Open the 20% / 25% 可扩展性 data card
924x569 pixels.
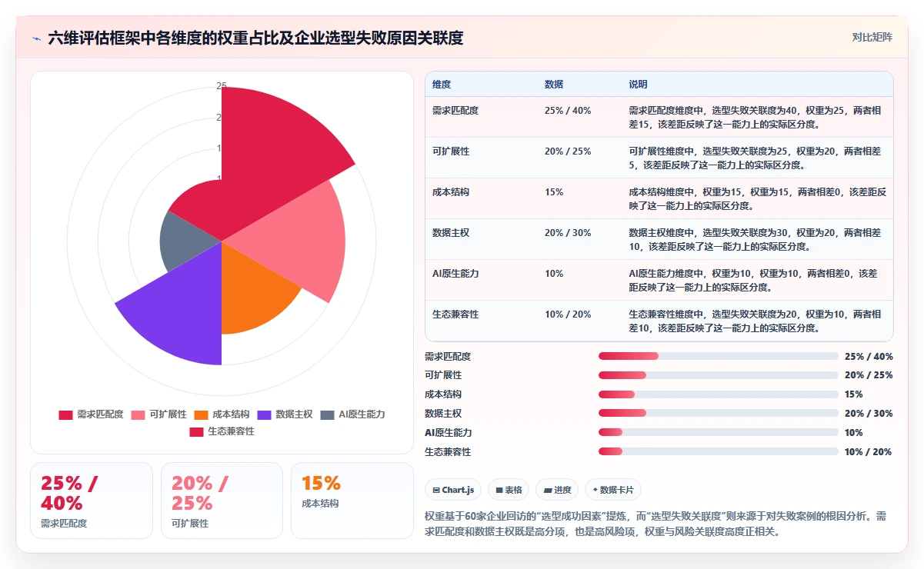tap(222, 501)
